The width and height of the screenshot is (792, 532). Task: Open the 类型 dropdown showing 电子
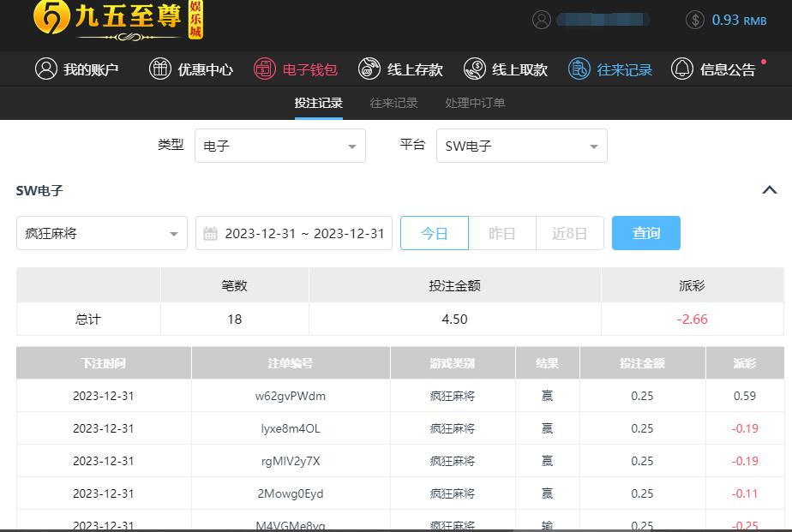point(280,146)
